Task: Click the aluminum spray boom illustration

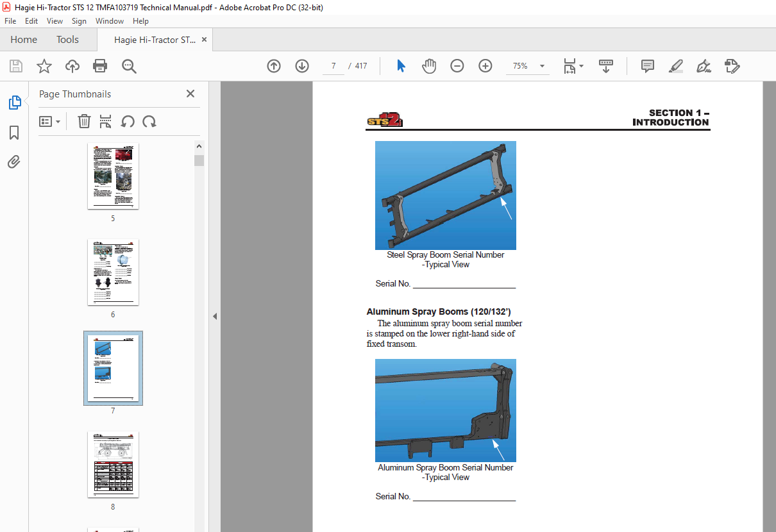Action: 446,410
